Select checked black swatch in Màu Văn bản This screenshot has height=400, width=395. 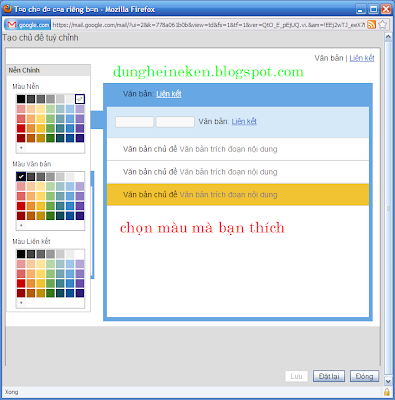[x=21, y=177]
